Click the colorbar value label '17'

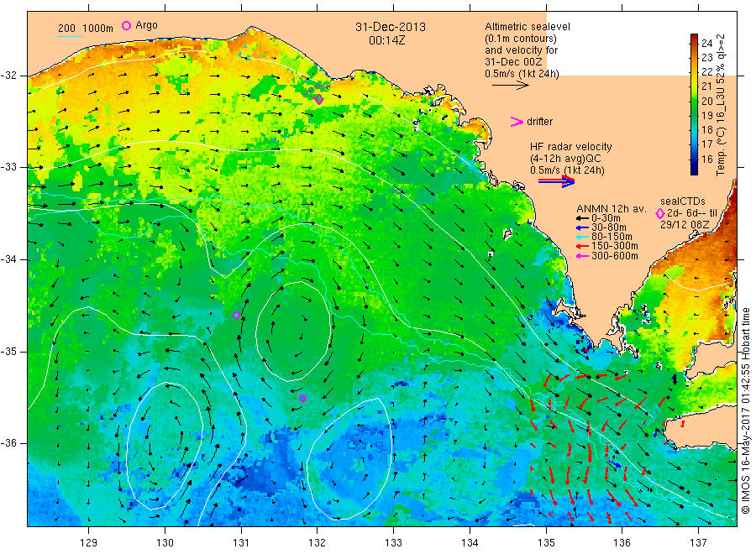[x=706, y=144]
